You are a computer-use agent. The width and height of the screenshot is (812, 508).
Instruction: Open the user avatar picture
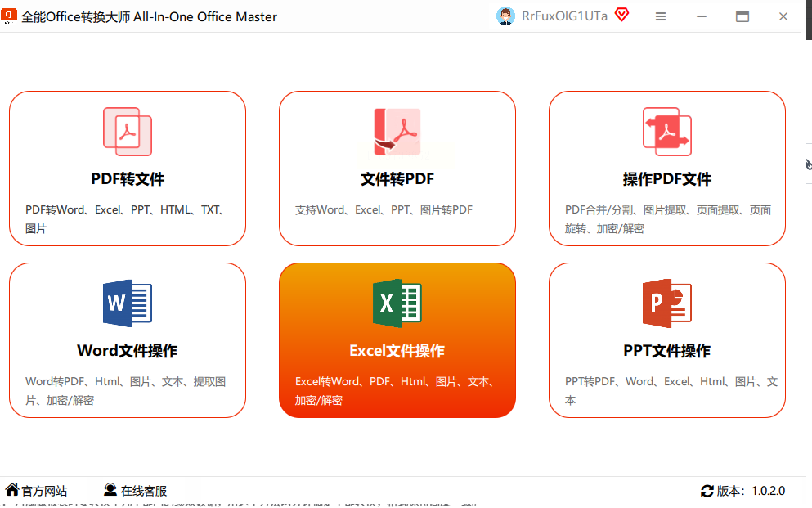point(505,16)
